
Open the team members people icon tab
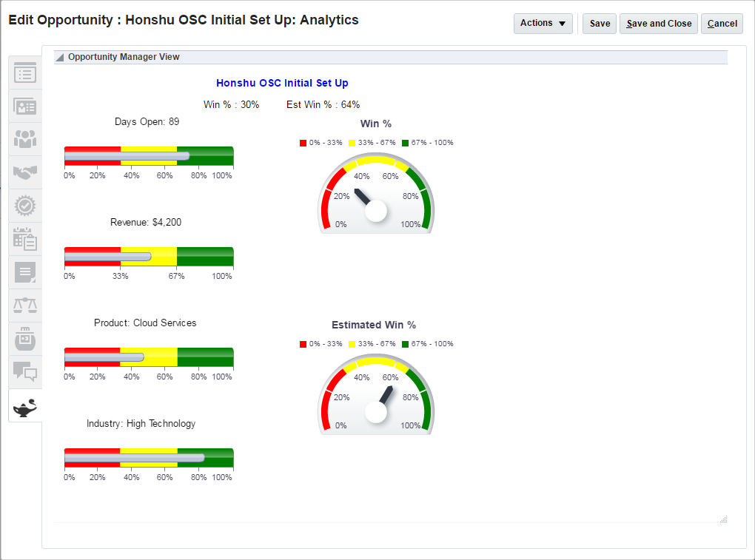click(25, 139)
